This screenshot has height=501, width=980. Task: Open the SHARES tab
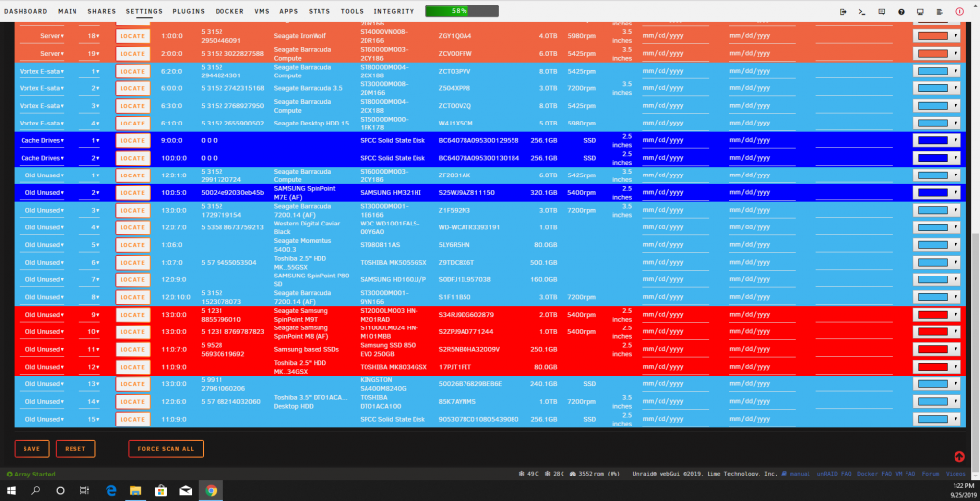[101, 11]
